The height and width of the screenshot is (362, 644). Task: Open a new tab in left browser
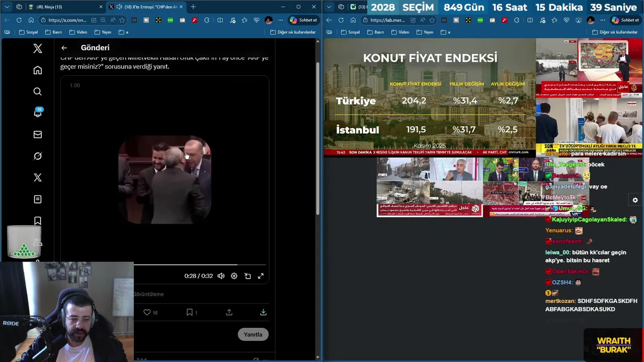(x=193, y=7)
